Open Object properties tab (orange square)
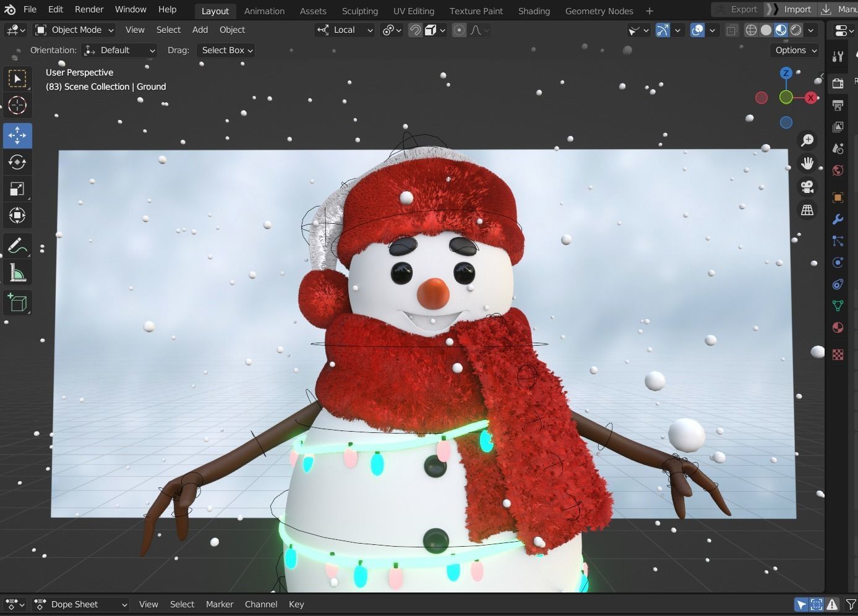 point(838,197)
